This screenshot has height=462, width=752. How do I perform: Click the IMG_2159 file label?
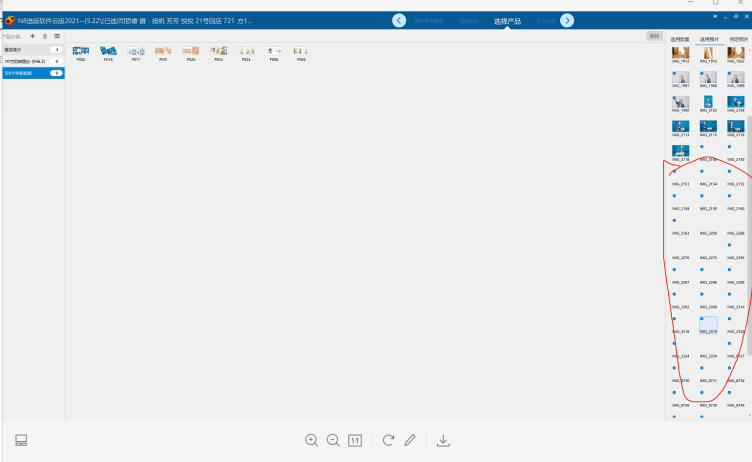click(708, 209)
